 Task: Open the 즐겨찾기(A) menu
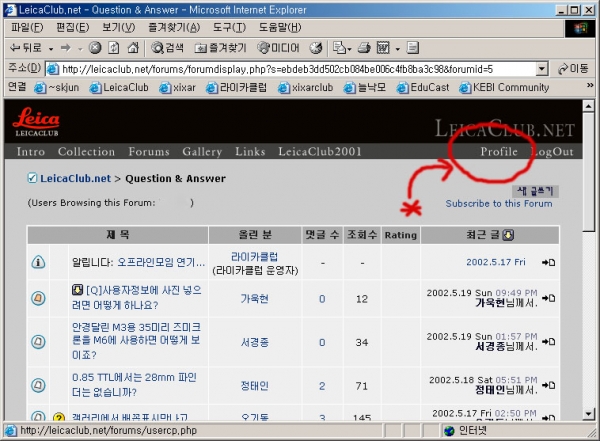click(x=174, y=27)
